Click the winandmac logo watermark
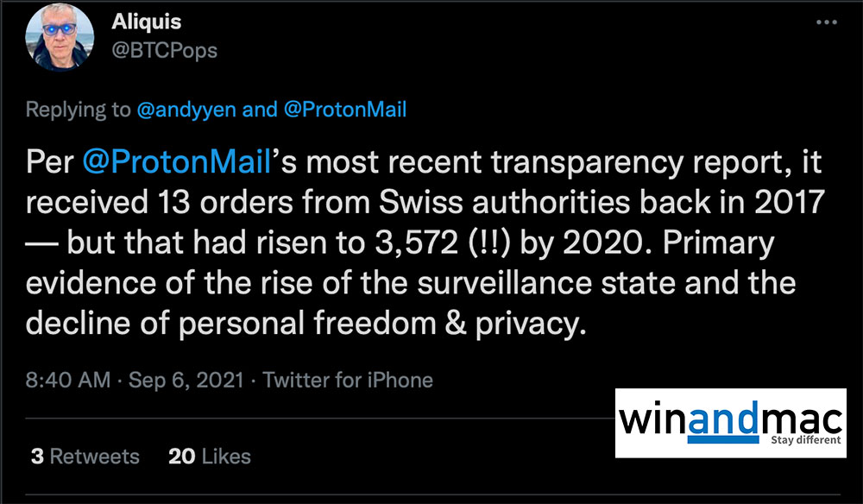Viewport: 863px width, 504px height. 730,422
